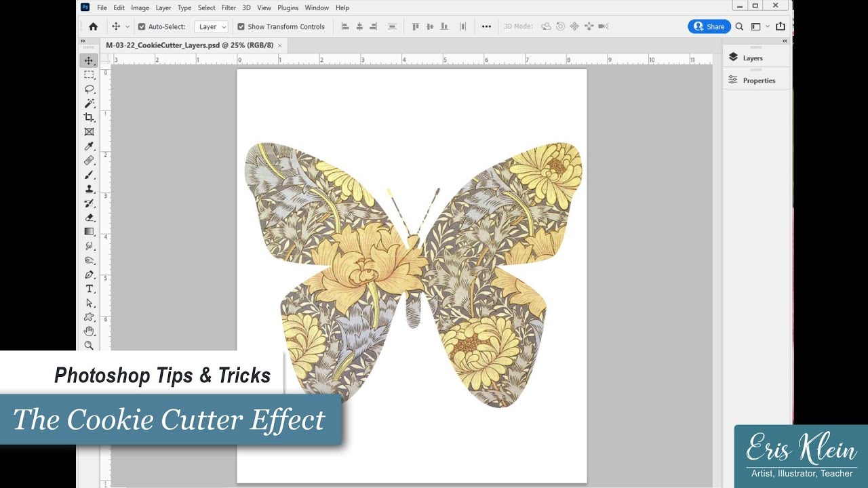Open the three-dots more align options

(486, 26)
